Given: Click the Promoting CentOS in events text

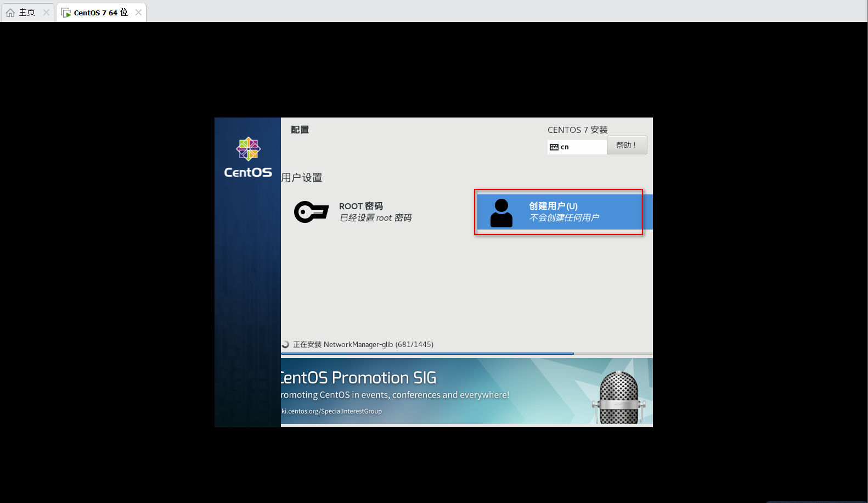Looking at the screenshot, I should tap(395, 395).
